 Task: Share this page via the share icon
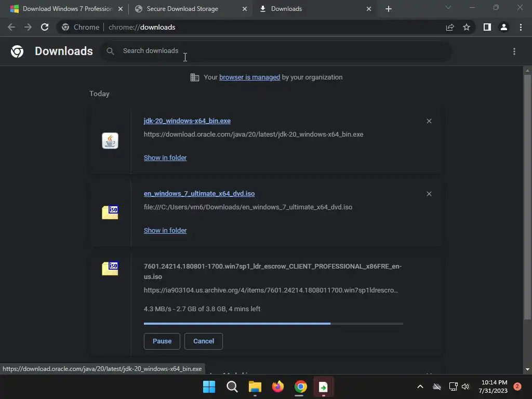tap(450, 27)
